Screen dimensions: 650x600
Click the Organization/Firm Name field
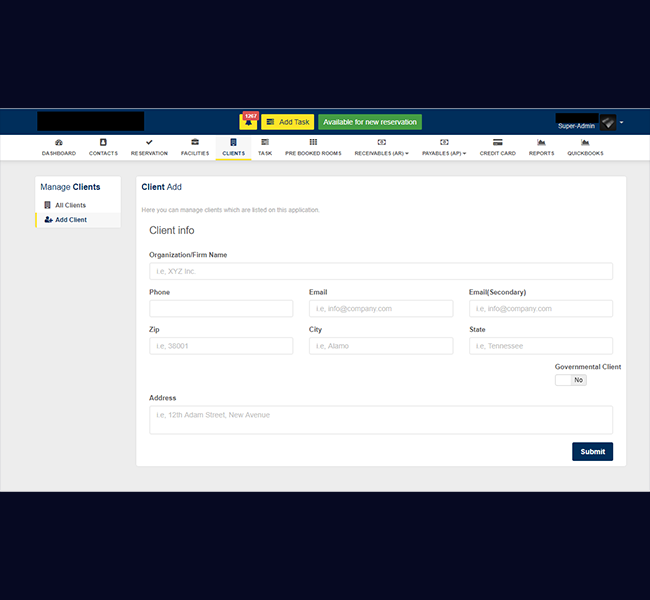[x=380, y=271]
